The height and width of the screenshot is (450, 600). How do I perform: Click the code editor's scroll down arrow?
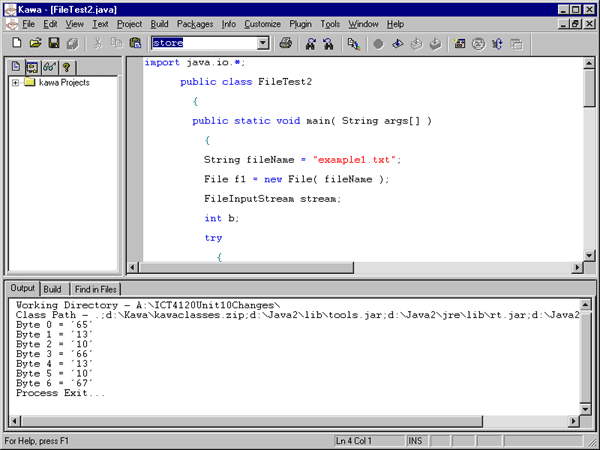(589, 255)
